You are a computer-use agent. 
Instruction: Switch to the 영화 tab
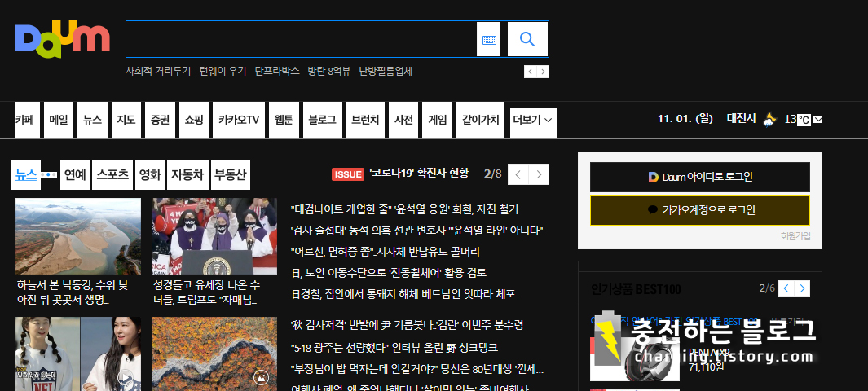click(x=150, y=175)
